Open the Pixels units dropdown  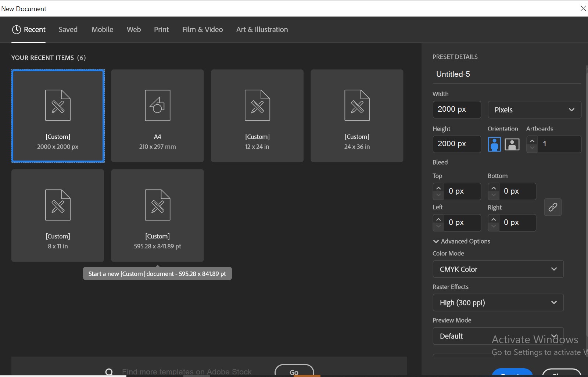(534, 109)
